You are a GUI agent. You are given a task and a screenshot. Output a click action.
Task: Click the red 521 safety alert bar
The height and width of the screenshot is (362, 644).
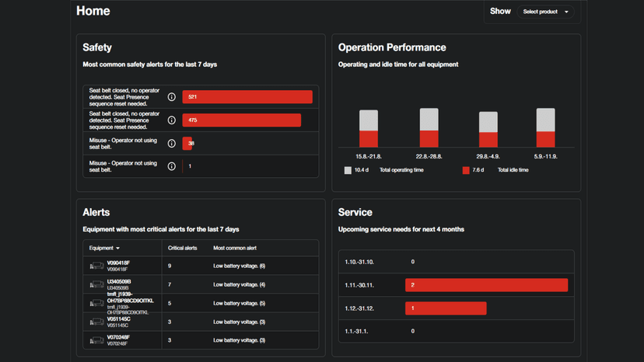pyautogui.click(x=247, y=97)
